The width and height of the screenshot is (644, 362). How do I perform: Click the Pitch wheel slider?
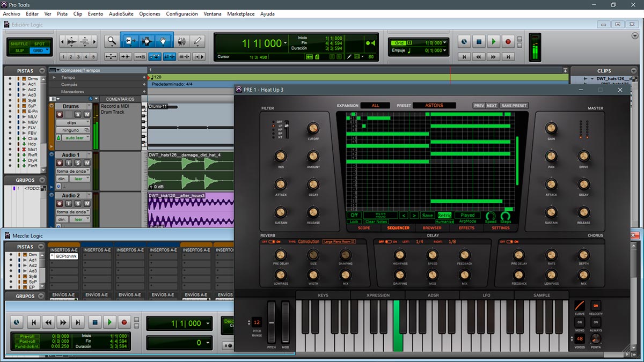tap(272, 323)
